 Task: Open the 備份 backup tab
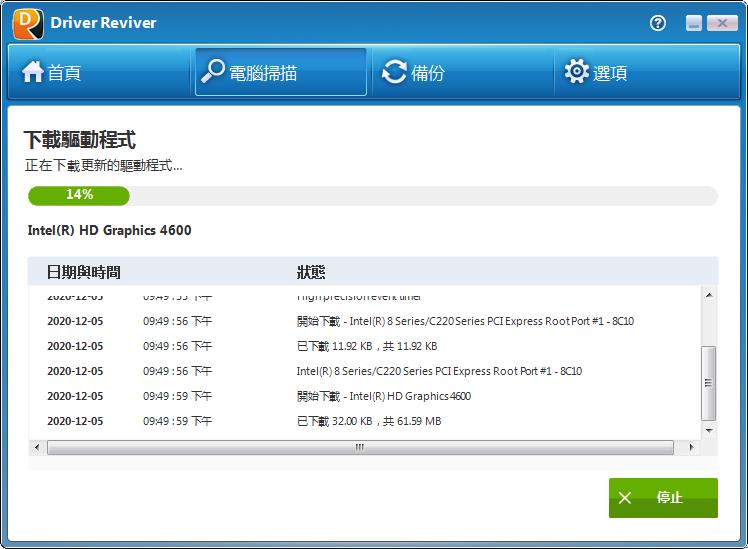(463, 73)
